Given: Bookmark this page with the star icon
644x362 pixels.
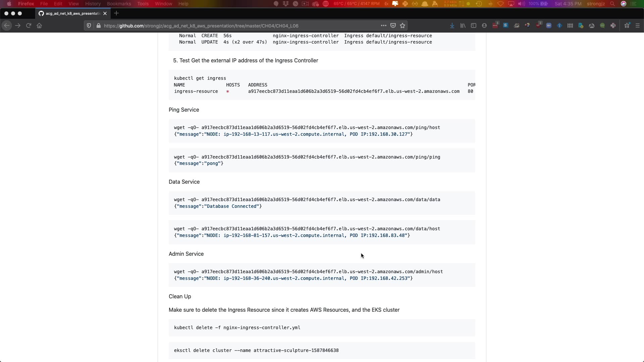Looking at the screenshot, I should (402, 25).
